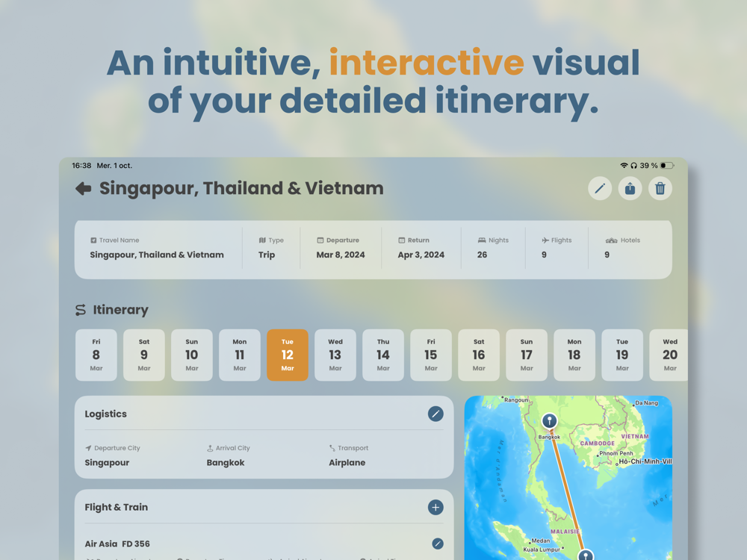This screenshot has height=560, width=747.
Task: Select Fri 8 Mar day
Action: click(96, 355)
